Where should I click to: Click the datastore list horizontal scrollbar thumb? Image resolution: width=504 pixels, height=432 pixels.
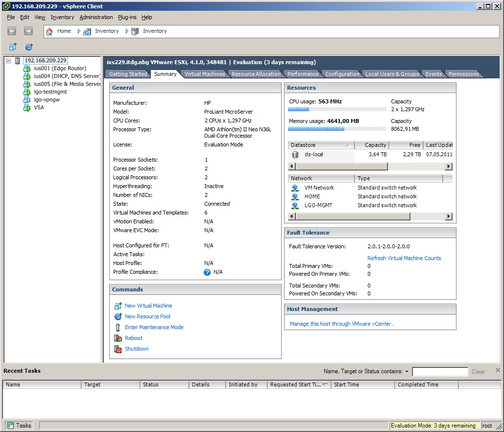pyautogui.click(x=341, y=167)
